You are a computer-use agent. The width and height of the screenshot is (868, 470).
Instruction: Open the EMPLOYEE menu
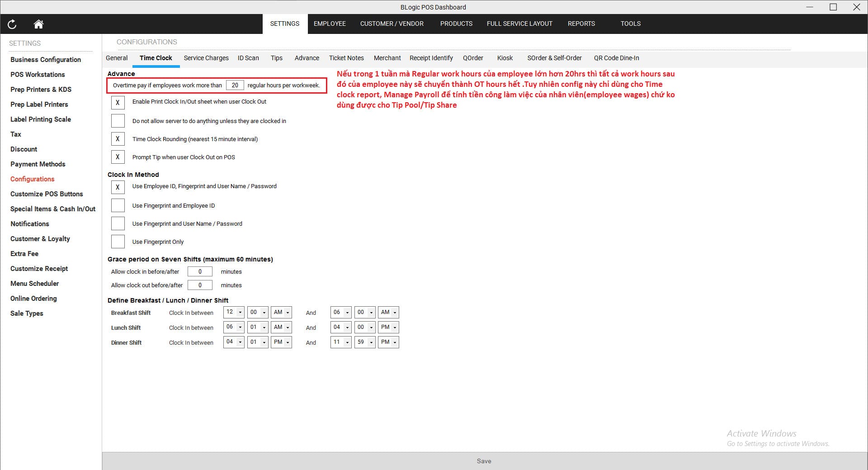(330, 24)
